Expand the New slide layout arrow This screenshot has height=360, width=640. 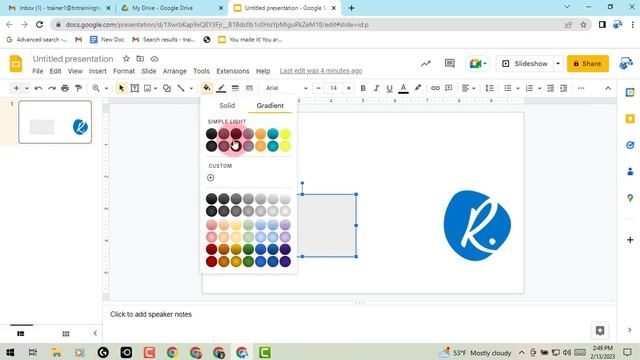(x=27, y=88)
